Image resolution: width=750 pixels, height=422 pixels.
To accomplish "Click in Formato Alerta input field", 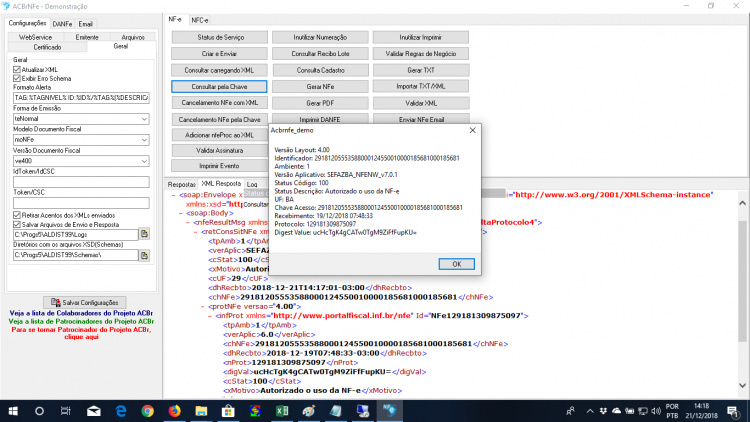I will pos(81,98).
